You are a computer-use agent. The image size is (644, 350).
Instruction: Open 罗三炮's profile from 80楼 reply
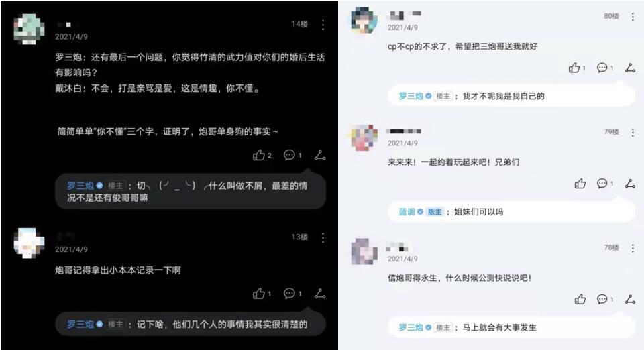point(411,96)
